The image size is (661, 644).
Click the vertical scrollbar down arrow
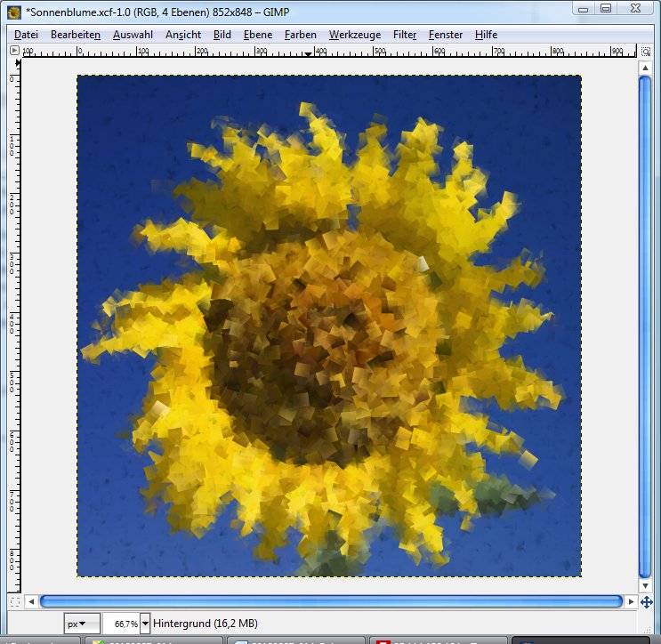(x=647, y=585)
